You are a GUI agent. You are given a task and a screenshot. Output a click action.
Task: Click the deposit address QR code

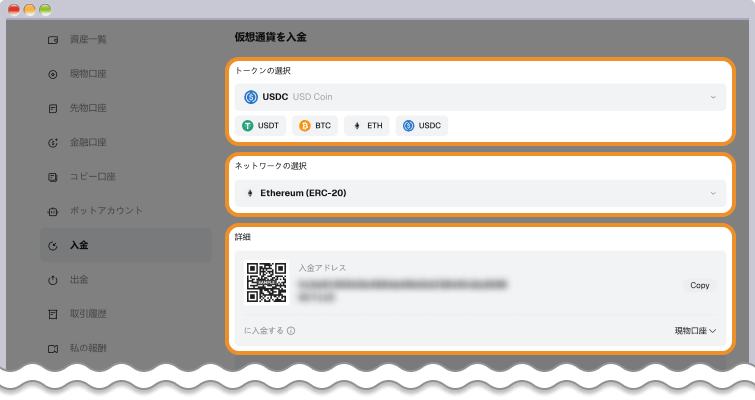[x=266, y=283]
